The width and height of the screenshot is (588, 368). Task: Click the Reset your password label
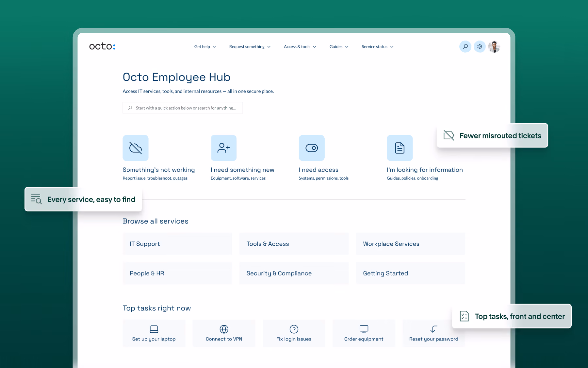pyautogui.click(x=434, y=339)
